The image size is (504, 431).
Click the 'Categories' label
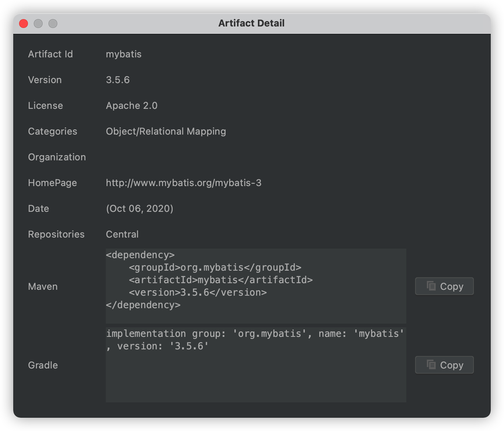(53, 131)
